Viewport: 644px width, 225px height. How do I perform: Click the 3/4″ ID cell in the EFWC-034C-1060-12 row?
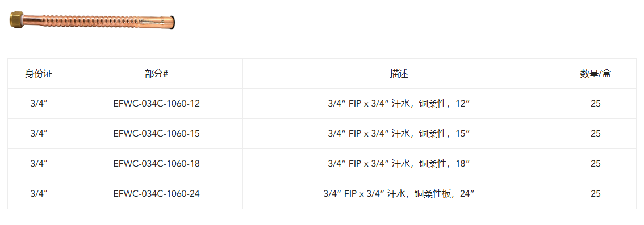(x=39, y=104)
